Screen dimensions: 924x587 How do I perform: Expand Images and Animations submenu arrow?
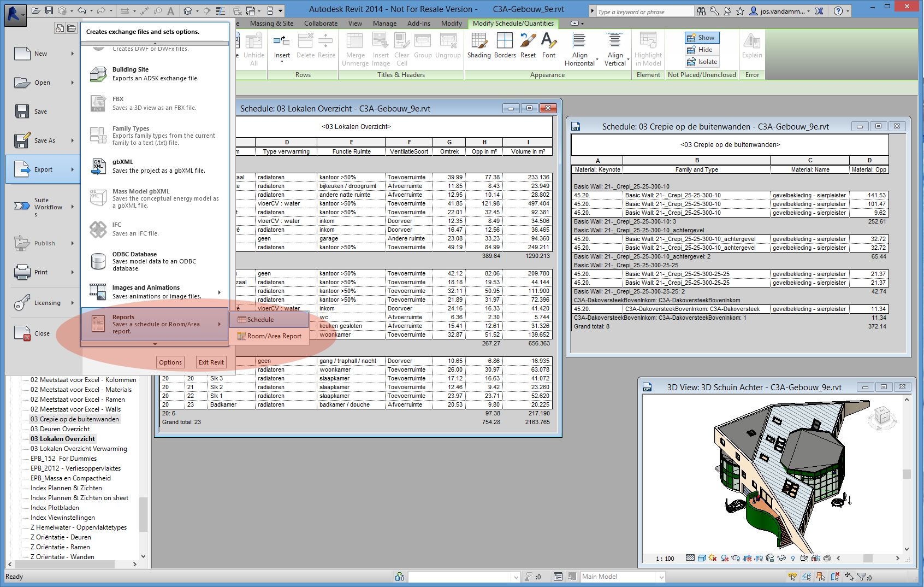pyautogui.click(x=220, y=292)
